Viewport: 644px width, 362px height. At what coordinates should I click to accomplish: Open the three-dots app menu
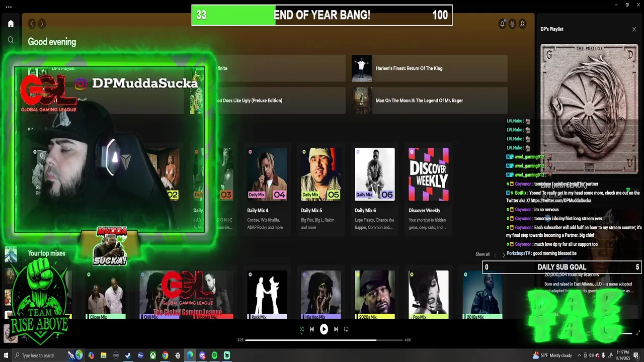click(x=9, y=7)
